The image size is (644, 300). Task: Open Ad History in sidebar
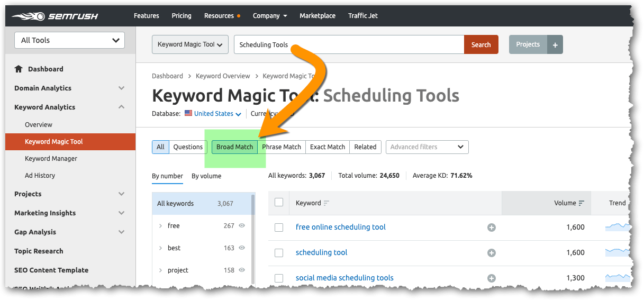[x=40, y=176]
